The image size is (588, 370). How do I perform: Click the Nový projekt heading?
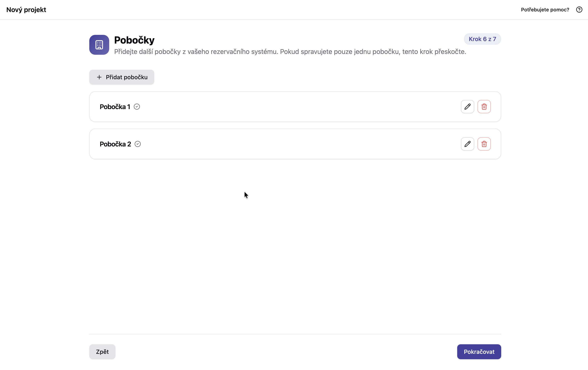click(x=26, y=10)
